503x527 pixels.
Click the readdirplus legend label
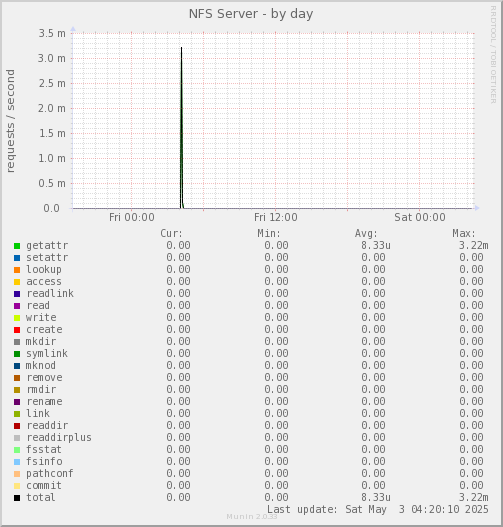(59, 438)
